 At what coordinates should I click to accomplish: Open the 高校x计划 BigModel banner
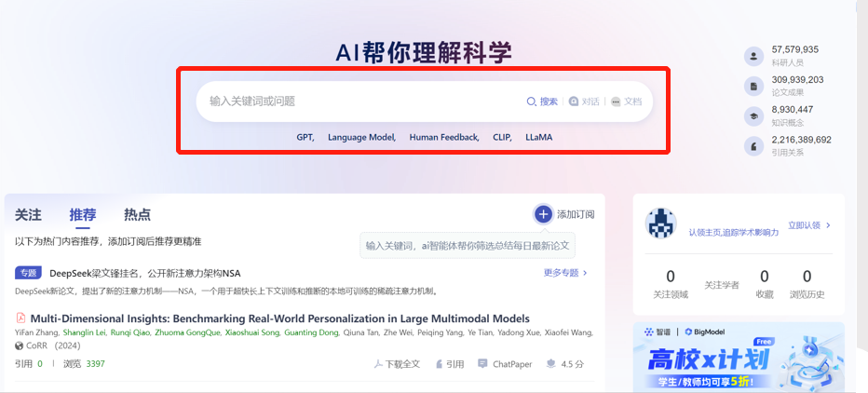739,358
